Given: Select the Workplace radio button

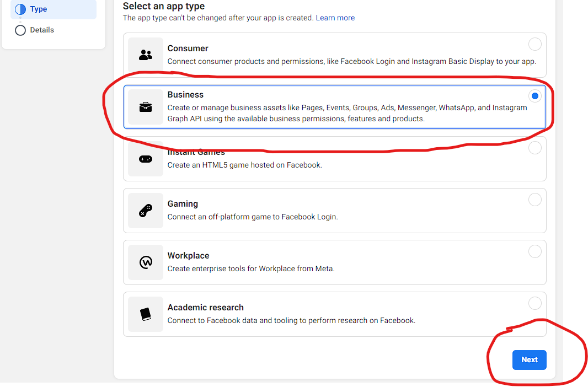Looking at the screenshot, I should pos(534,251).
